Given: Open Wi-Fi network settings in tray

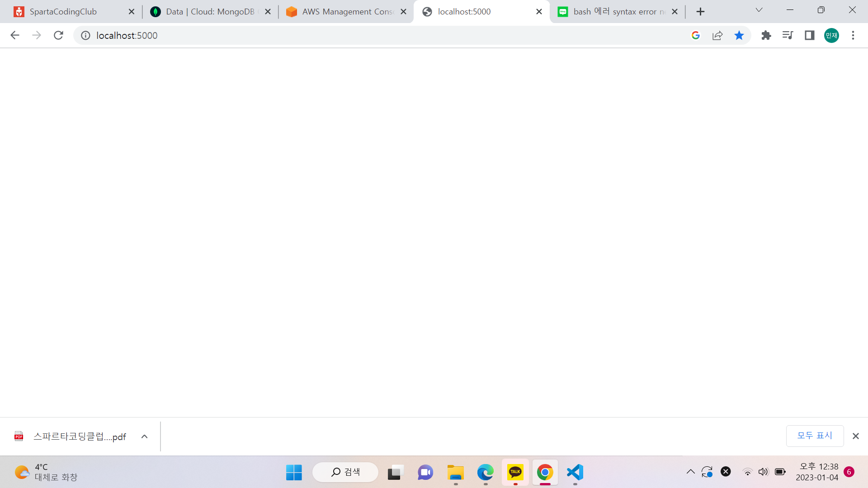Looking at the screenshot, I should [x=747, y=472].
